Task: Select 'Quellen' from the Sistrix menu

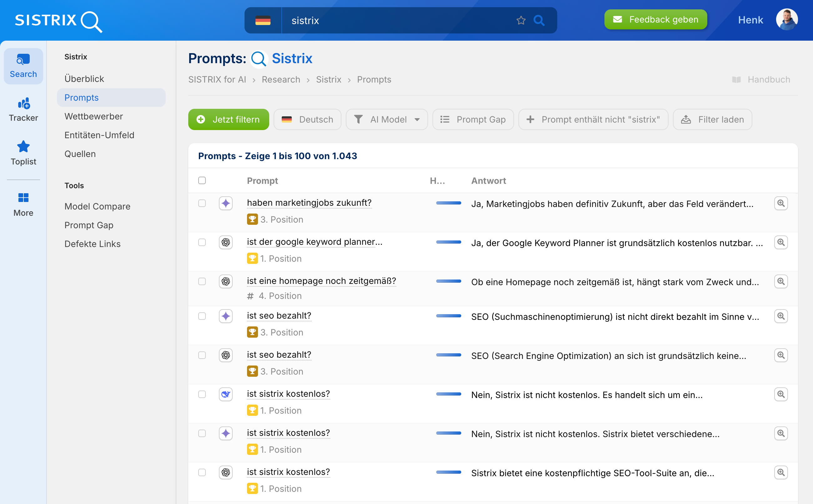Action: click(80, 154)
